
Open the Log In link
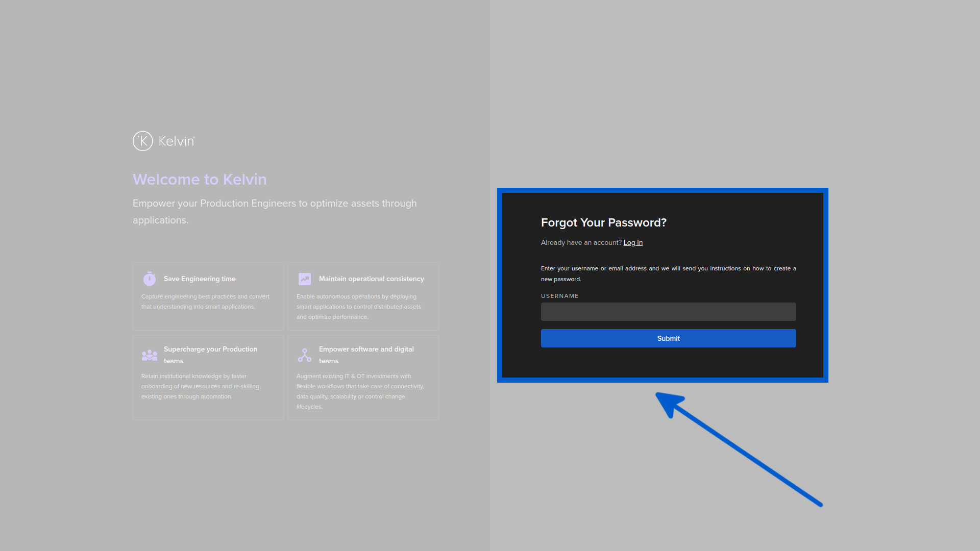[633, 242]
